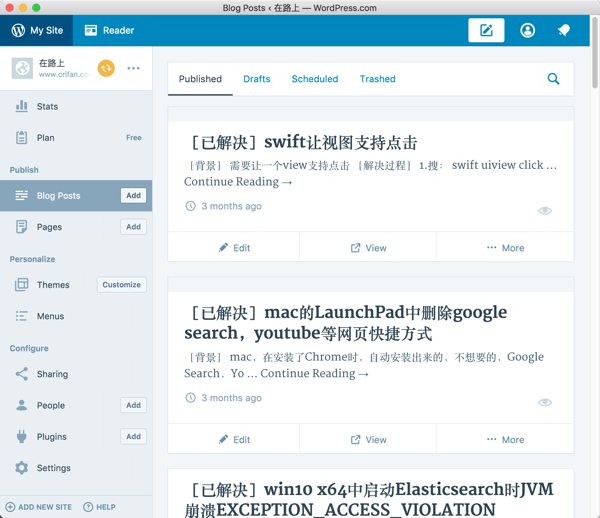The width and height of the screenshot is (600, 518).
Task: Click the www.crifan.com site address
Action: (65, 74)
